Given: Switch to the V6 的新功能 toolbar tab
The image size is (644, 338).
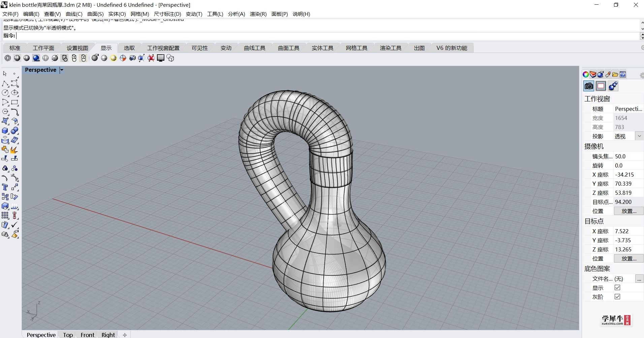Looking at the screenshot, I should click(x=452, y=48).
